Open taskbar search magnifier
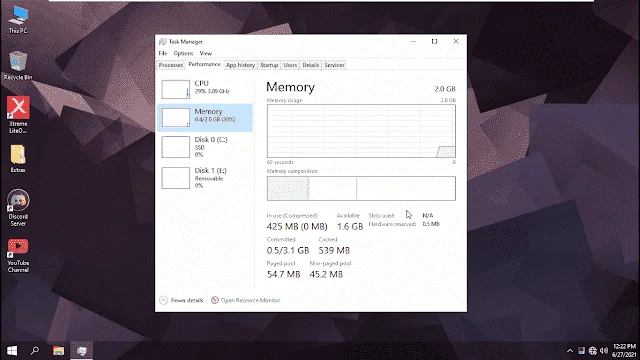The width and height of the screenshot is (640, 360). tap(35, 351)
